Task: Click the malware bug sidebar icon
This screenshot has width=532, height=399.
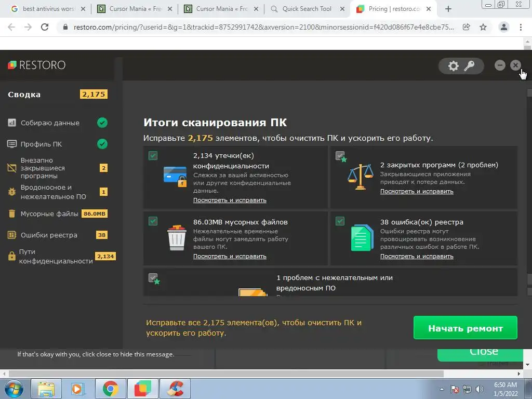Action: point(12,192)
